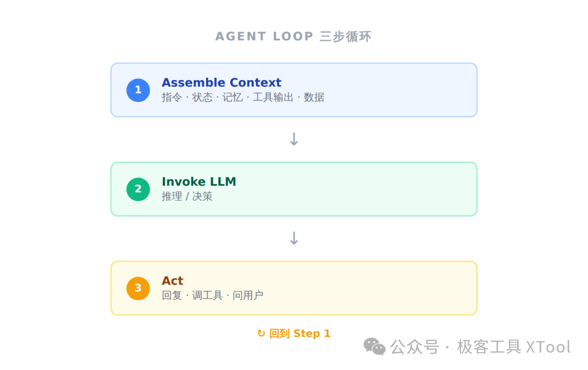Click the WeChat logo icon in watermark
The width and height of the screenshot is (588, 370).
pyautogui.click(x=374, y=347)
